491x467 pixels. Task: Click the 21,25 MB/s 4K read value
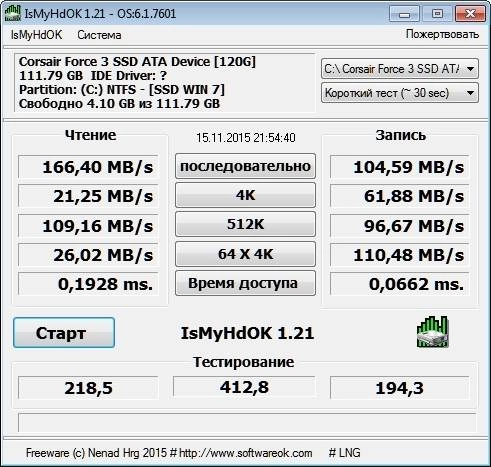(x=88, y=196)
